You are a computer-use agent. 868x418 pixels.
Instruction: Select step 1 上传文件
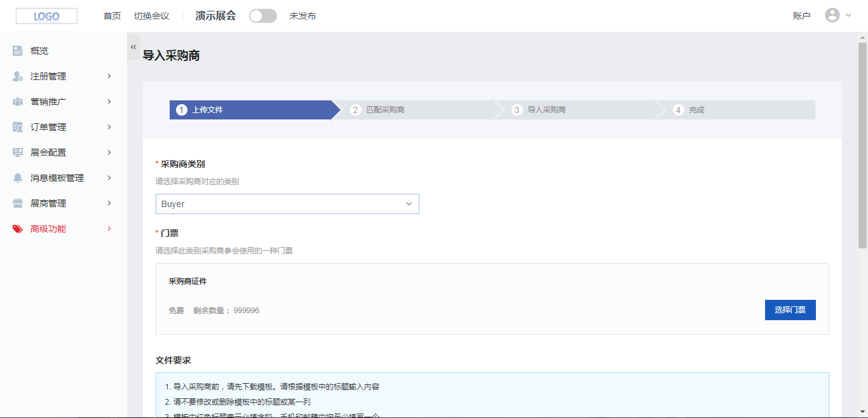click(x=254, y=110)
